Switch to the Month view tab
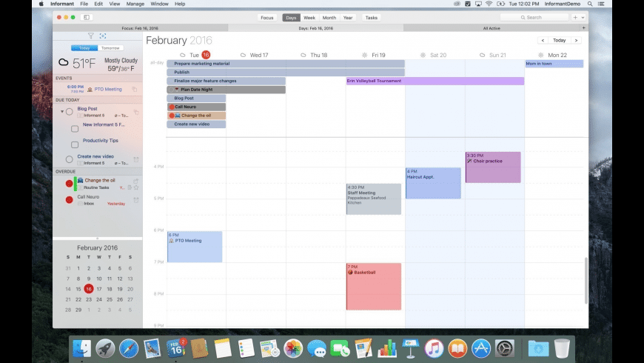Screen dimensions: 644x363 (329, 18)
